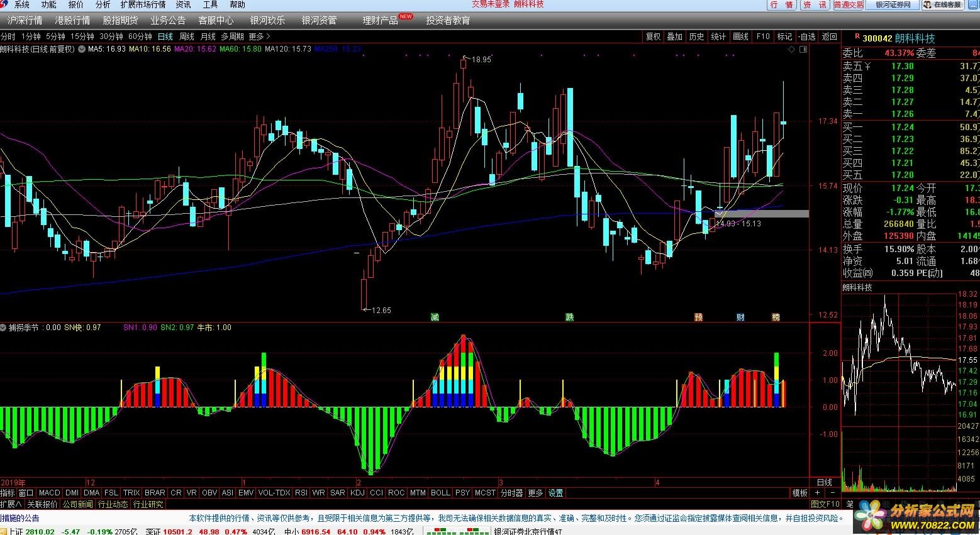Click the 叠加 overlay toolbar button
Viewport: 980px width, 535px height.
675,36
